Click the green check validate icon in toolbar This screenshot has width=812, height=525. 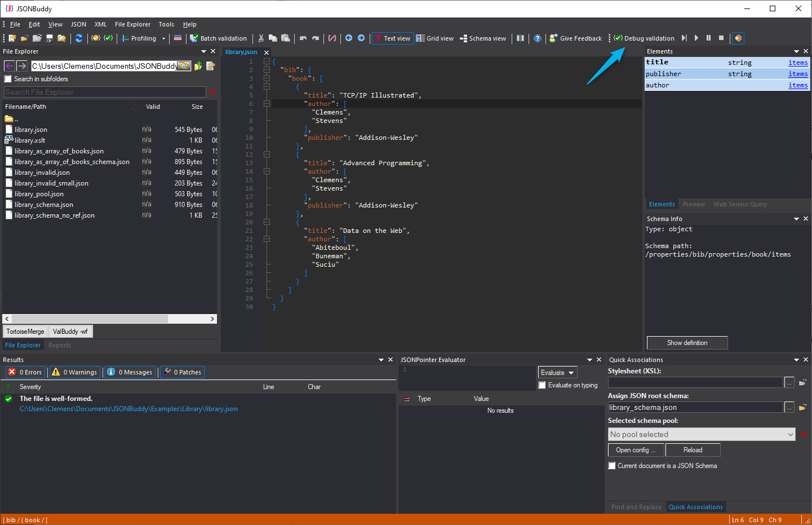[x=108, y=38]
